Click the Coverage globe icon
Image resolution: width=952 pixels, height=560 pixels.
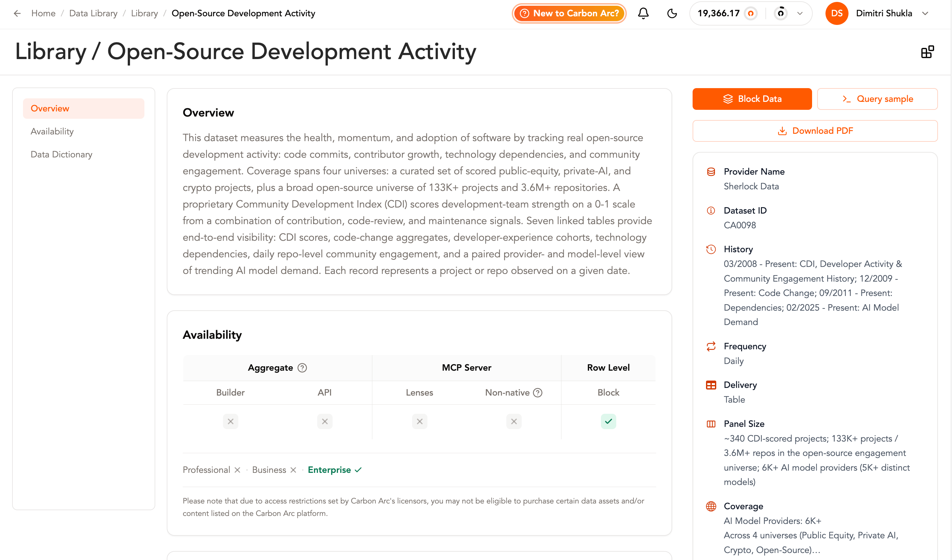710,507
